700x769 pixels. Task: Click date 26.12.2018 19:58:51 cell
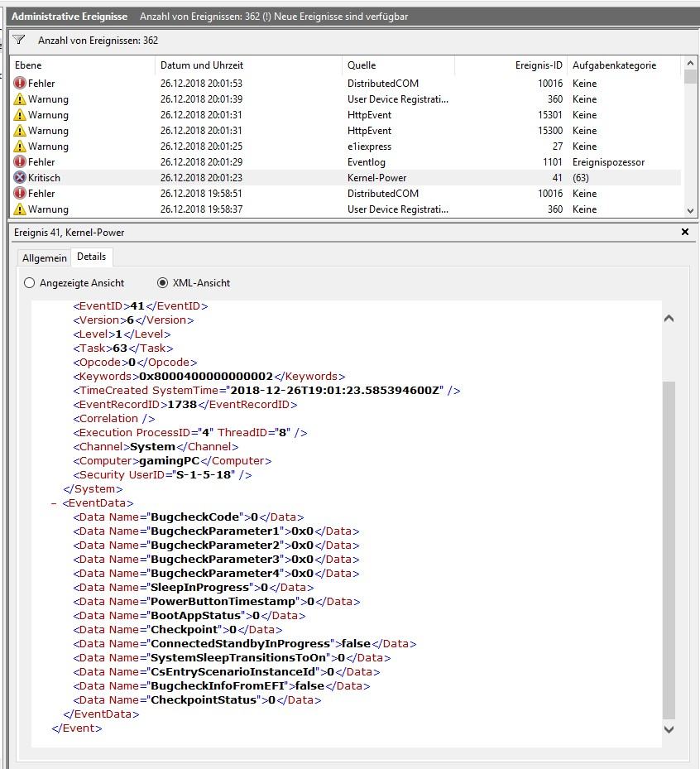(x=201, y=193)
